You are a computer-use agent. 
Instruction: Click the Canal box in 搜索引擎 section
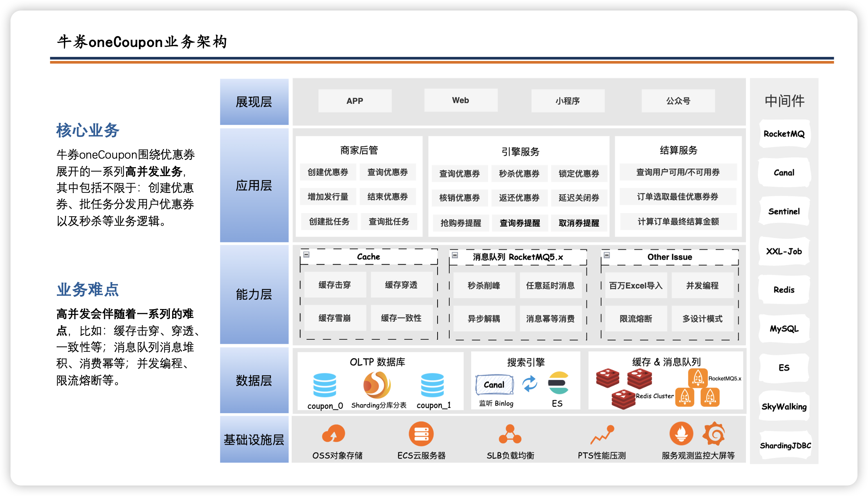click(494, 385)
